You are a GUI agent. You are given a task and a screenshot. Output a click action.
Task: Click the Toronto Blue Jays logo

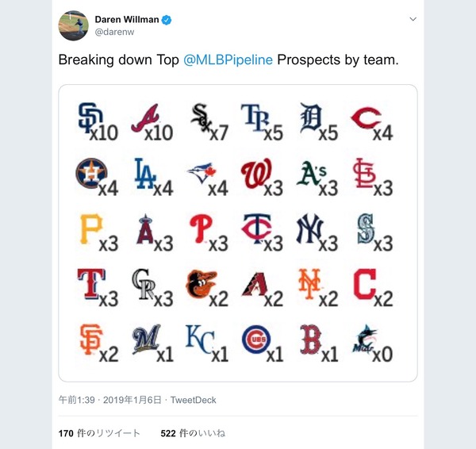(x=200, y=173)
